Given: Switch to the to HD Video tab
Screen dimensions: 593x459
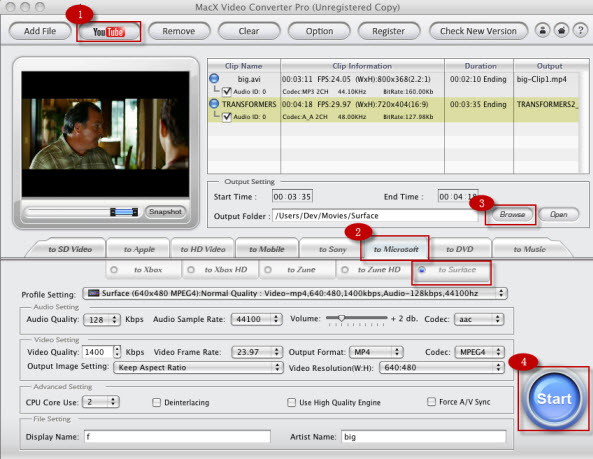Looking at the screenshot, I should (203, 249).
